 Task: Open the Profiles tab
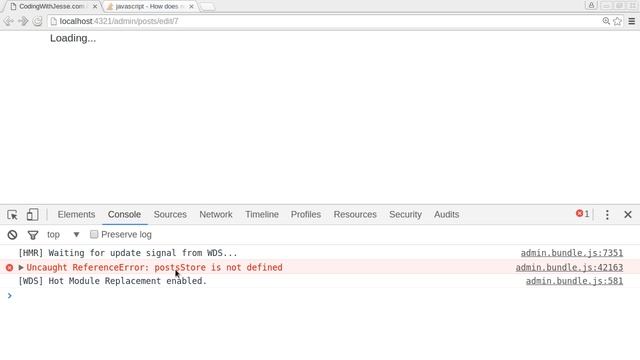tap(306, 214)
